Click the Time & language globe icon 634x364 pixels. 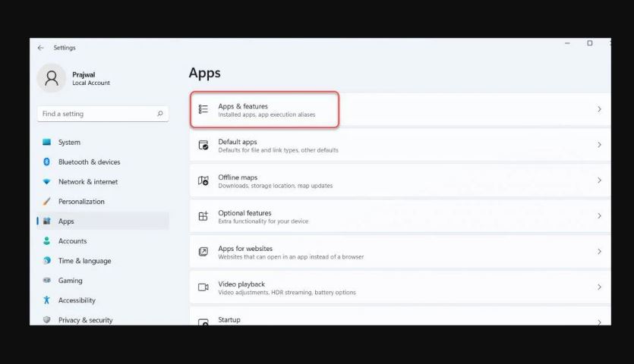pos(46,261)
